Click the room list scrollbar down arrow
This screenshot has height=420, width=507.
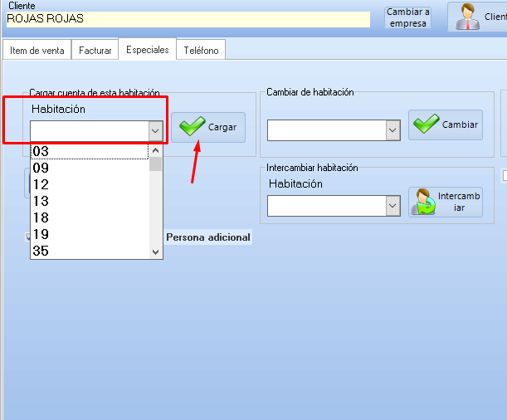pos(155,252)
